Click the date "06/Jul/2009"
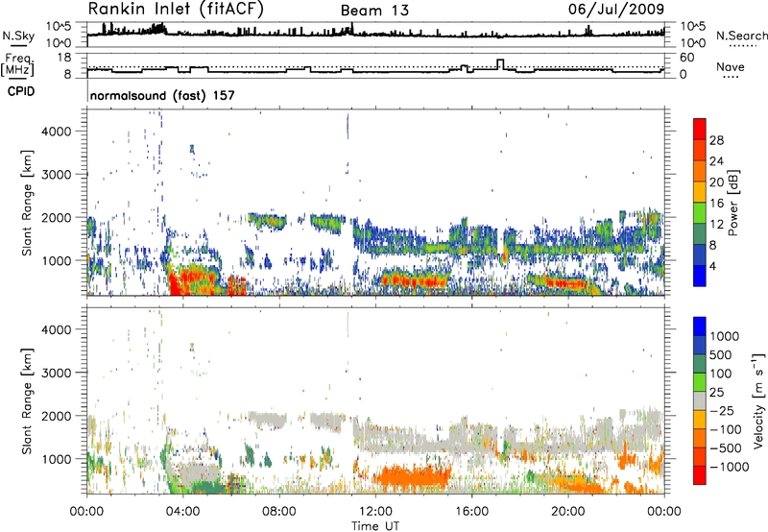The width and height of the screenshot is (768, 532). (616, 10)
